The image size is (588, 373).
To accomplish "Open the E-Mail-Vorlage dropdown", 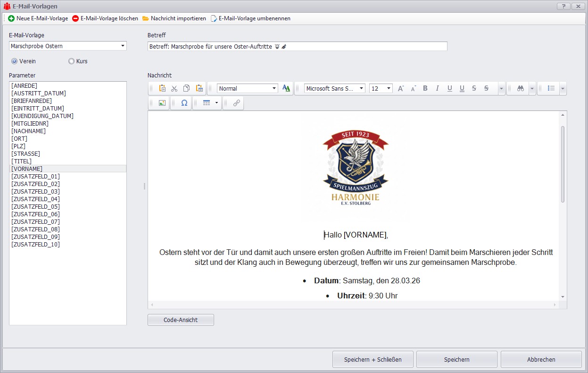I will pos(123,46).
